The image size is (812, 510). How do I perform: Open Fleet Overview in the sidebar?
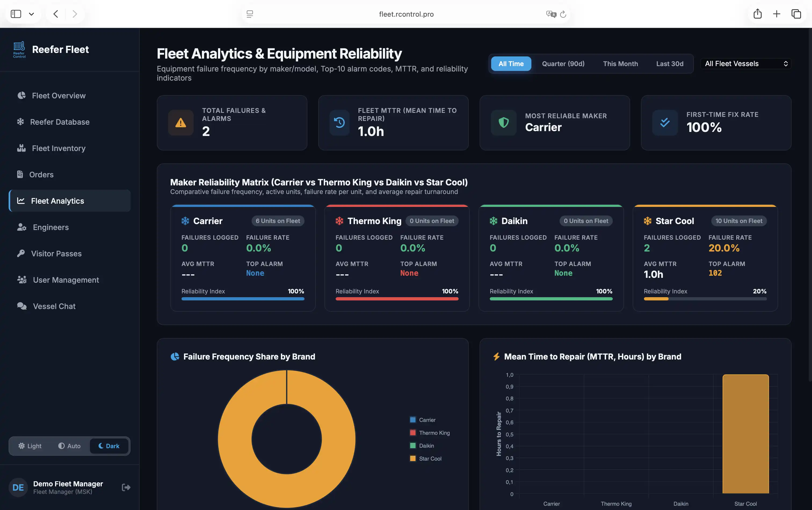[x=70, y=95]
